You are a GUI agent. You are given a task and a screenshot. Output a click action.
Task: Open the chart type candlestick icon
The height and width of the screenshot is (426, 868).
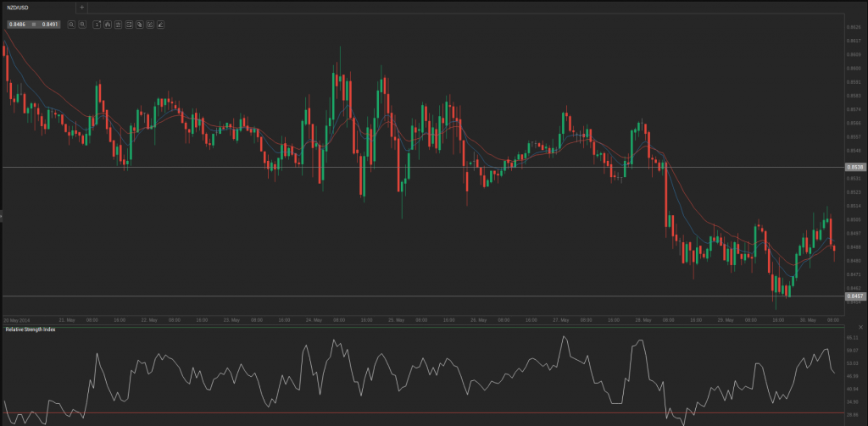108,25
